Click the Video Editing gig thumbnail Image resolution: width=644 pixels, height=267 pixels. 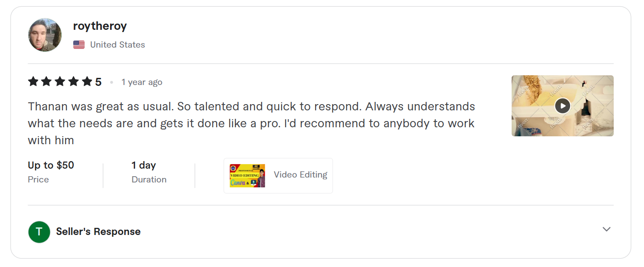pos(247,176)
